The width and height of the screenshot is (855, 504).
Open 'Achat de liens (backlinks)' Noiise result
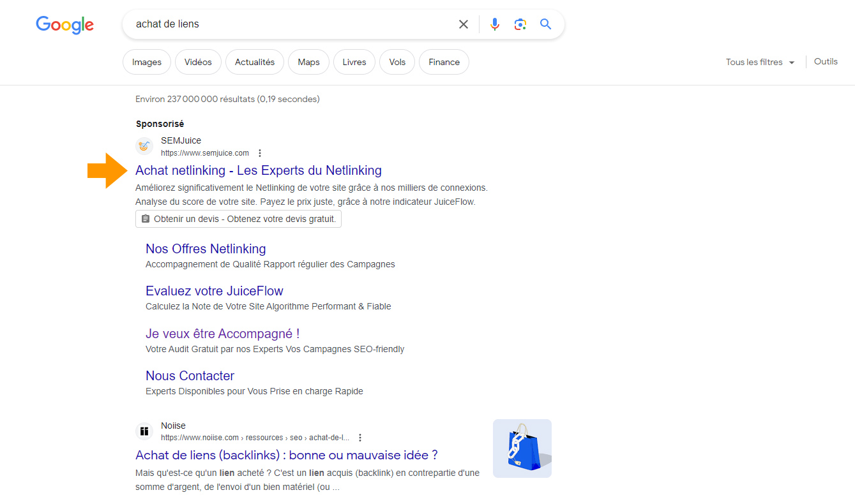click(287, 455)
